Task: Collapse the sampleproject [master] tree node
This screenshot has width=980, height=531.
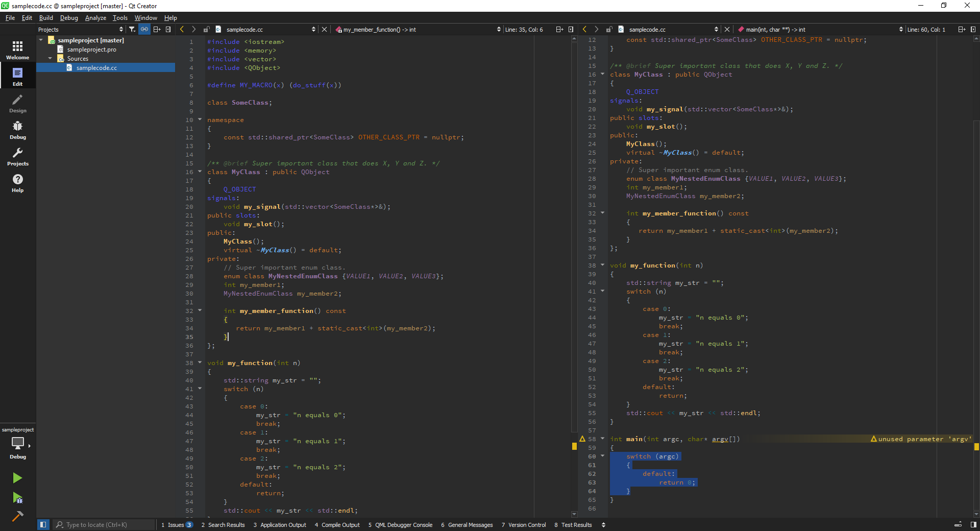Action: coord(41,40)
